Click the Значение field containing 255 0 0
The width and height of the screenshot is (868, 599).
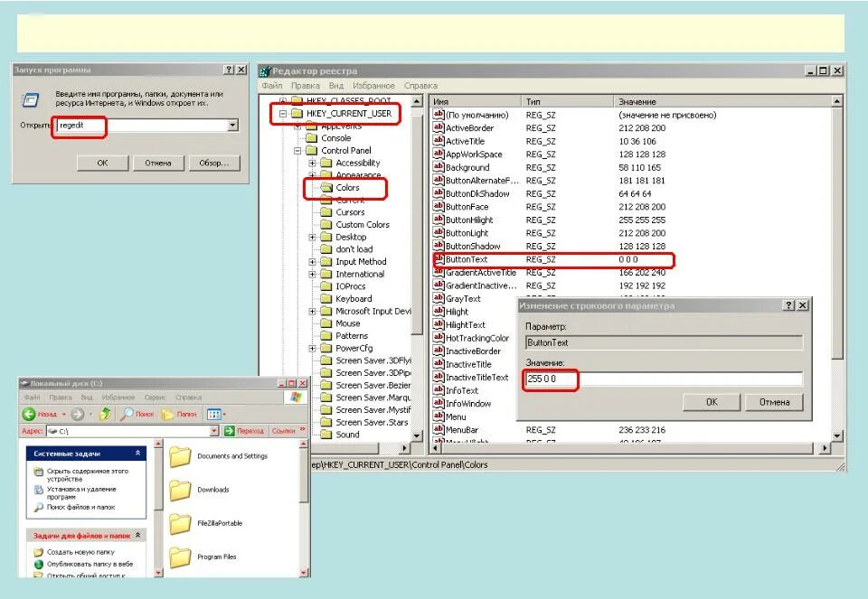(x=663, y=379)
